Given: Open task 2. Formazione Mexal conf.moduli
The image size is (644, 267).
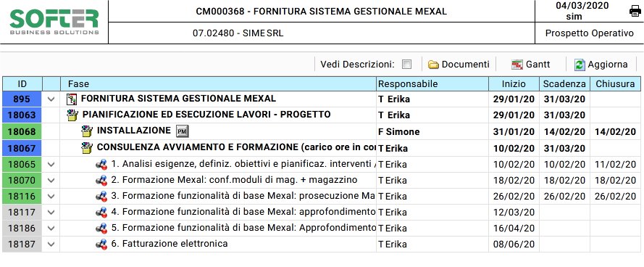Looking at the screenshot, I should point(234,180).
